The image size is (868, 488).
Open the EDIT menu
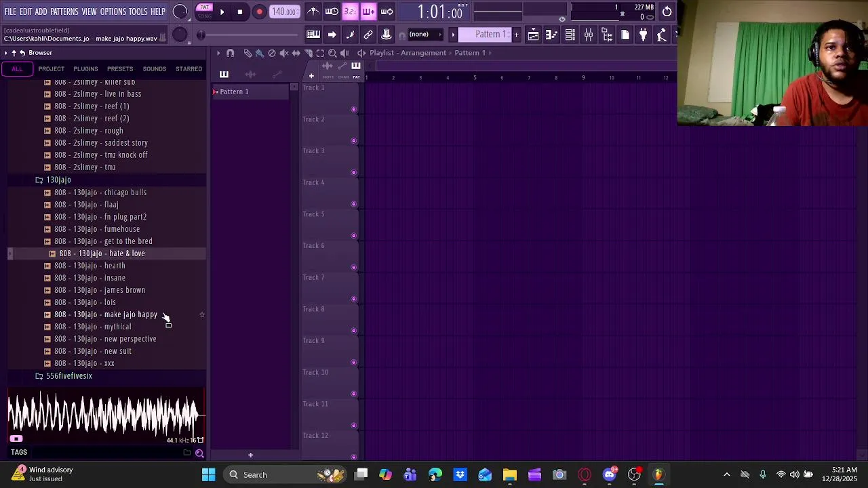[x=26, y=12]
